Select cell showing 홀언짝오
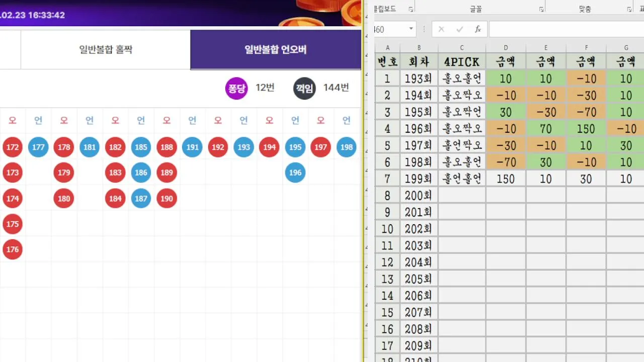 click(x=462, y=145)
